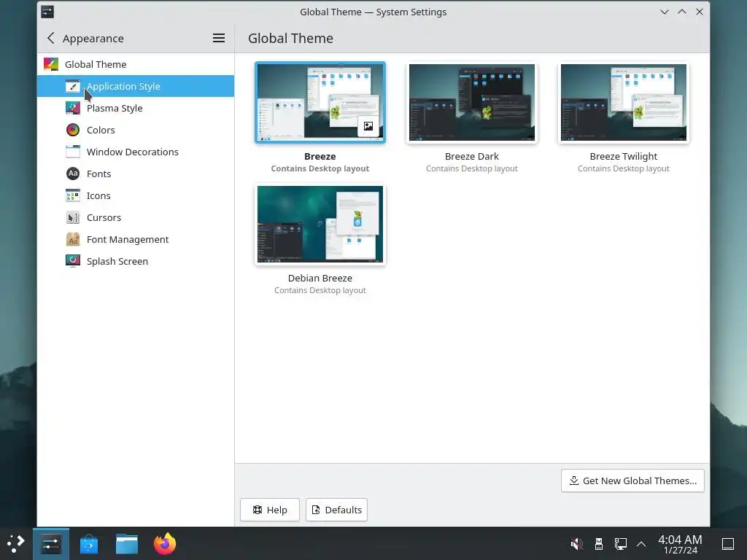This screenshot has width=747, height=560.
Task: Select Application Style in the sidebar
Action: 135,86
